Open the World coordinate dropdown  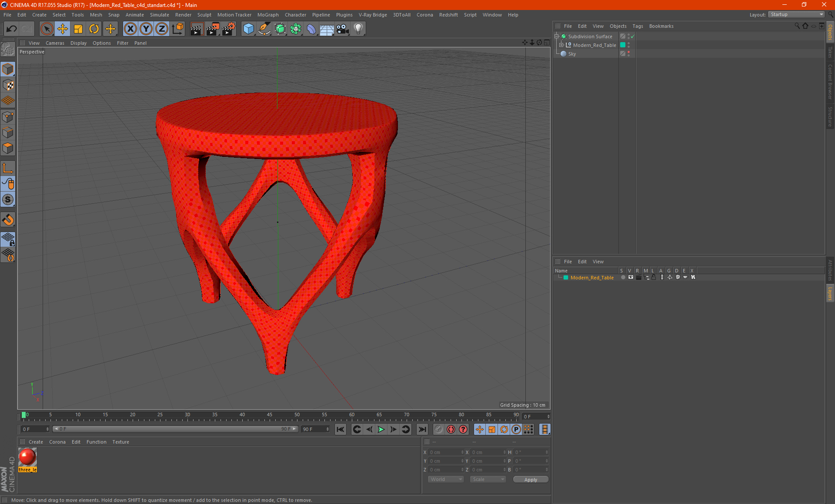tap(446, 479)
